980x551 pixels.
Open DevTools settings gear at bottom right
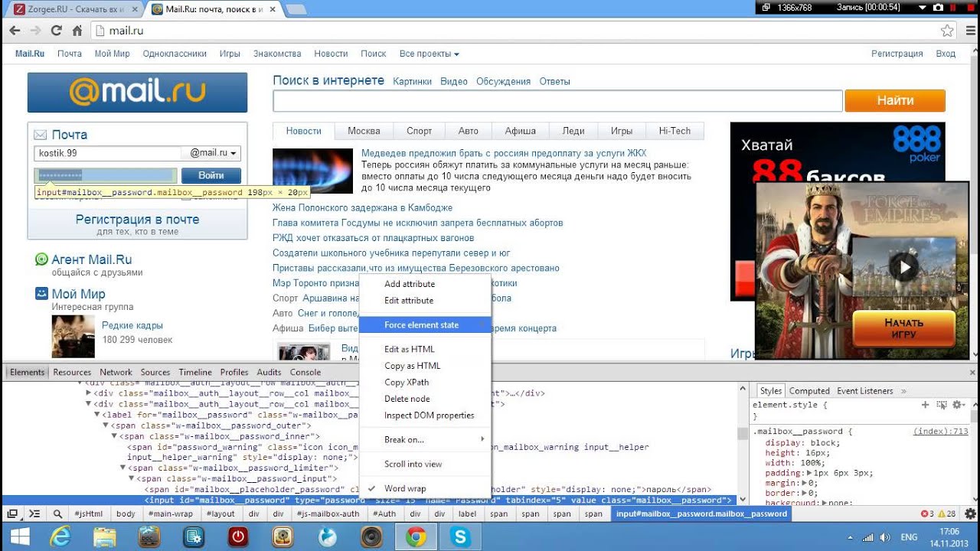point(970,514)
